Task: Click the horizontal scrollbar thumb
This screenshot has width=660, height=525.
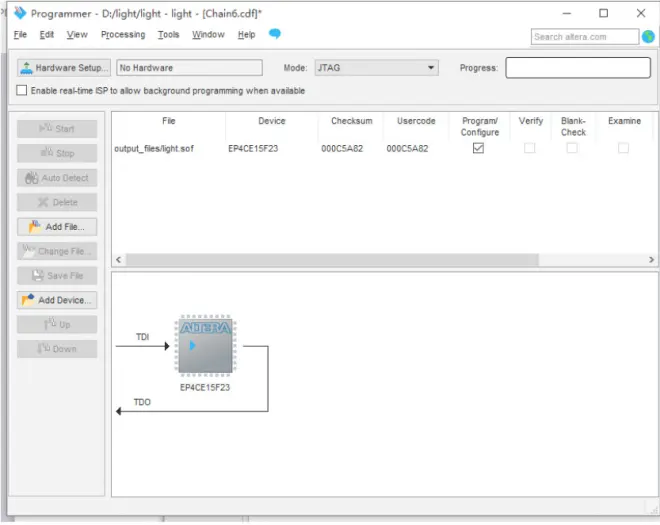Action: pyautogui.click(x=332, y=260)
